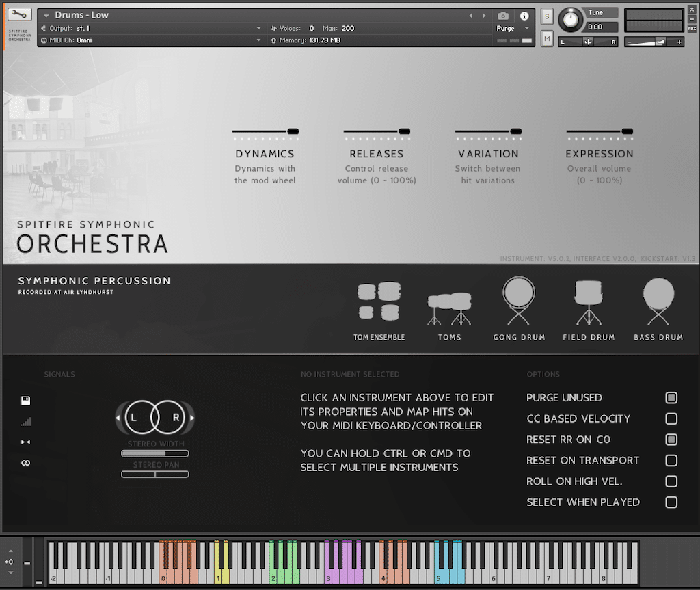Enable Select When Played checkbox
700x590 pixels.
click(x=671, y=502)
